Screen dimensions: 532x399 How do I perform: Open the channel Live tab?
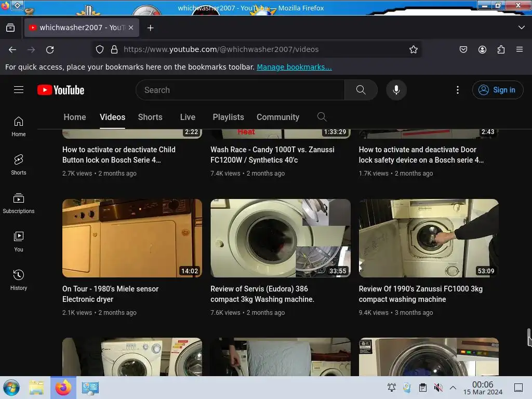[x=188, y=117]
